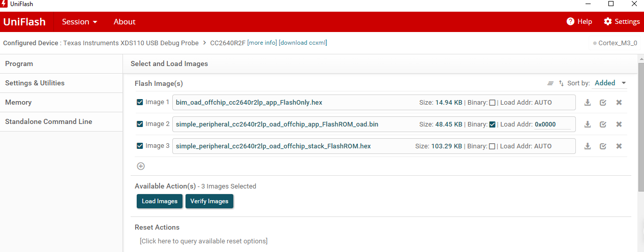This screenshot has width=644, height=252.
Task: Click the Load Images button
Action: pos(160,201)
